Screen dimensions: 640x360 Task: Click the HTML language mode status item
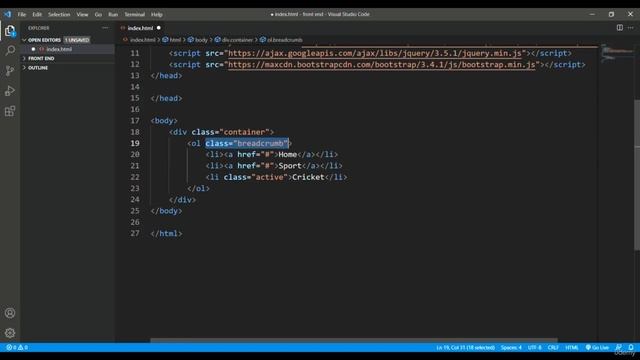[x=572, y=347]
